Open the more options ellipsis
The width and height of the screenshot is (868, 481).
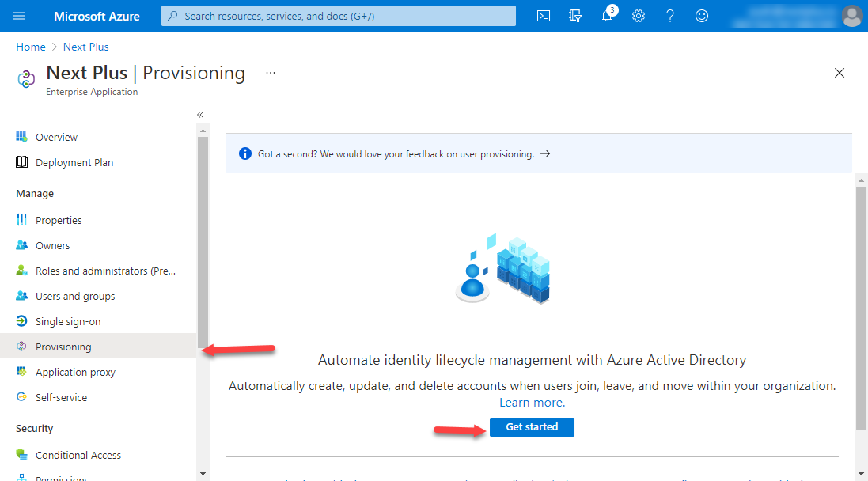(270, 73)
